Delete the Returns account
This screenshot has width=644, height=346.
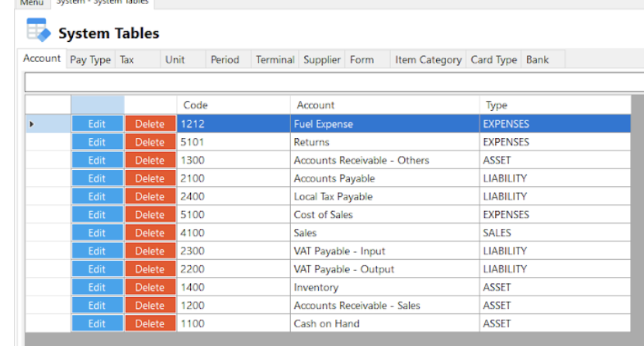coord(151,142)
